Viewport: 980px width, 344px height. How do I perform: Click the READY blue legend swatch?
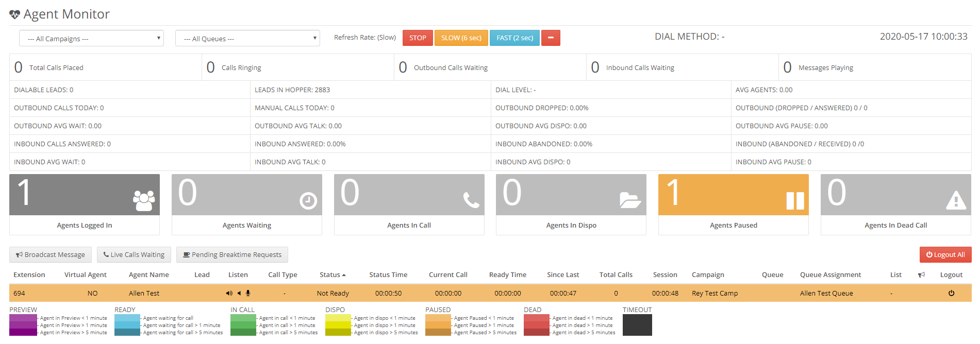[127, 325]
